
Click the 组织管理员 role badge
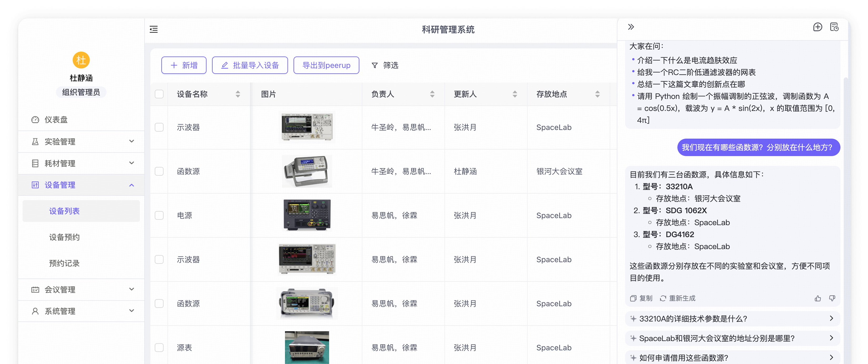pos(81,92)
